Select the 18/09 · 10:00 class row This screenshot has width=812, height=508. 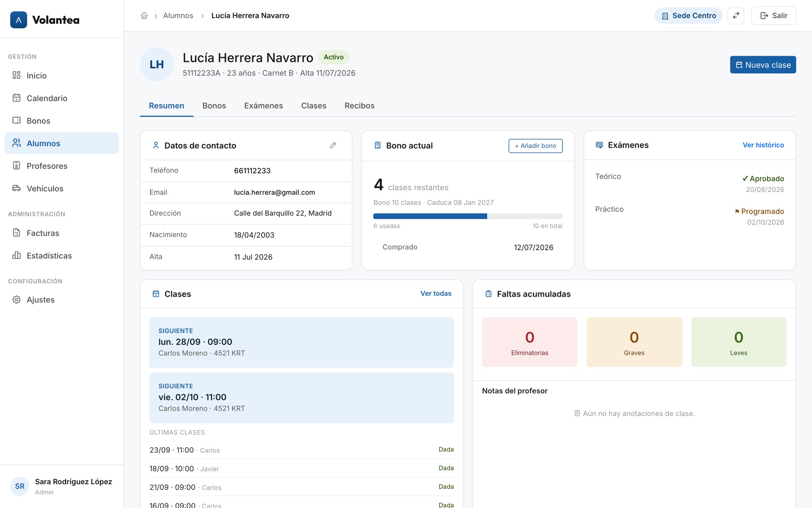click(x=302, y=468)
